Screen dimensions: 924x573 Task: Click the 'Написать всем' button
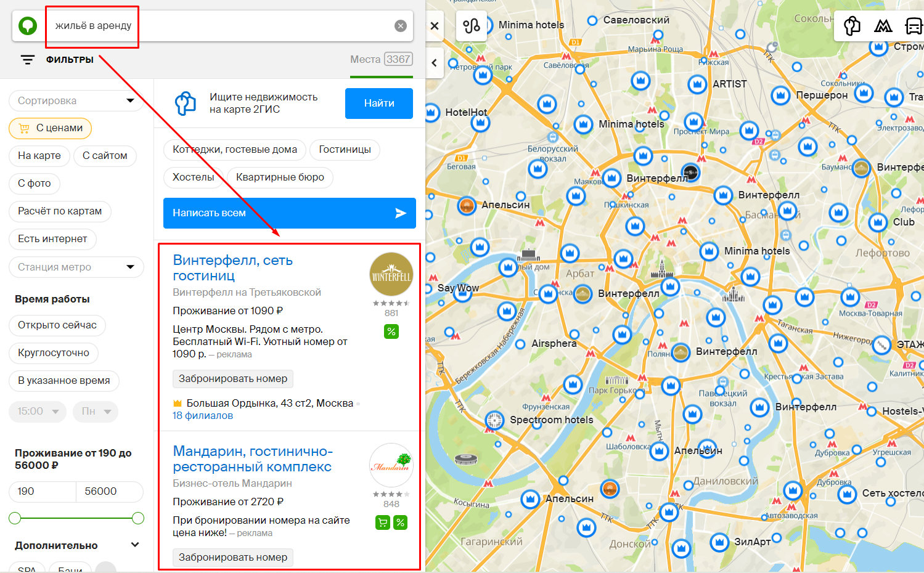(290, 213)
